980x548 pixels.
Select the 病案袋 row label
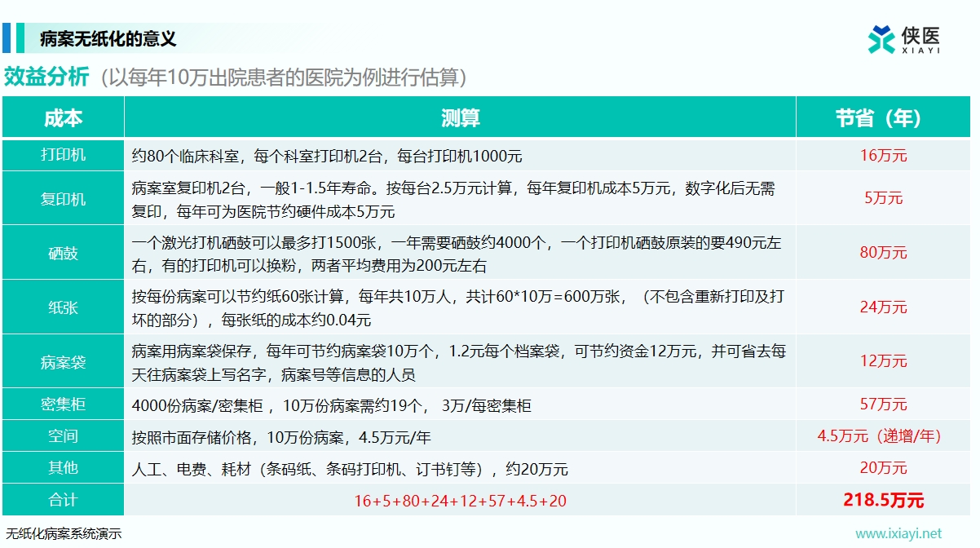pos(63,361)
